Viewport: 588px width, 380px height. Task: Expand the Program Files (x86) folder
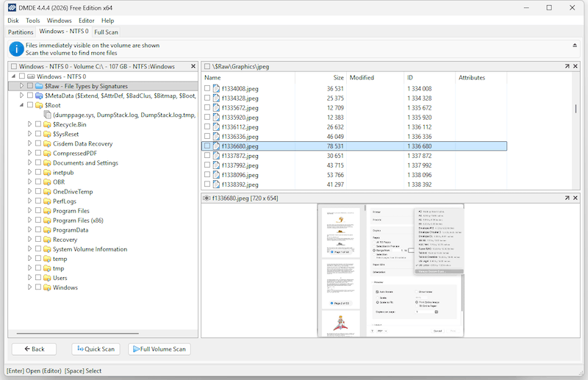29,221
